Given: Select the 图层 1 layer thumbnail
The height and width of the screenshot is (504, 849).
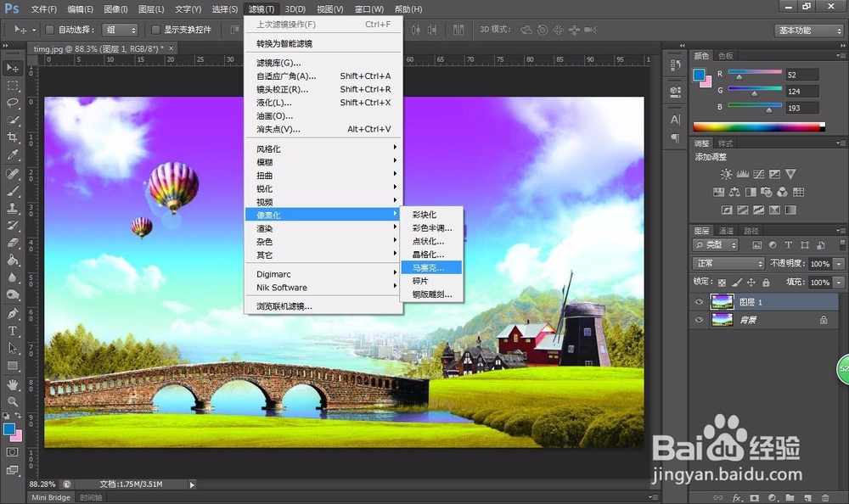Looking at the screenshot, I should click(x=722, y=301).
